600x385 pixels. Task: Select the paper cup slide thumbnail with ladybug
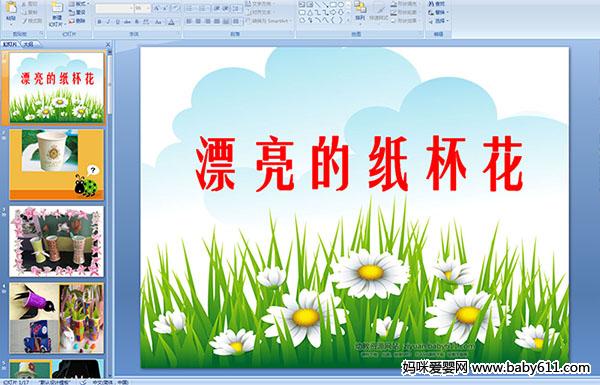[x=57, y=164]
